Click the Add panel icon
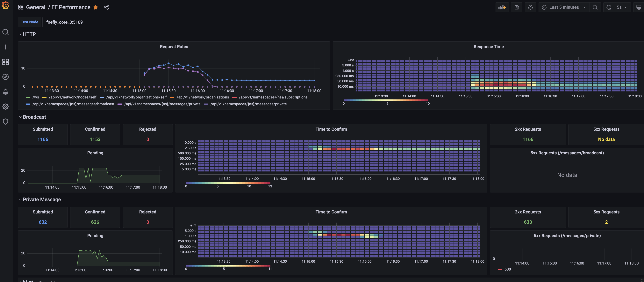Image resolution: width=644 pixels, height=282 pixels. pyautogui.click(x=502, y=7)
